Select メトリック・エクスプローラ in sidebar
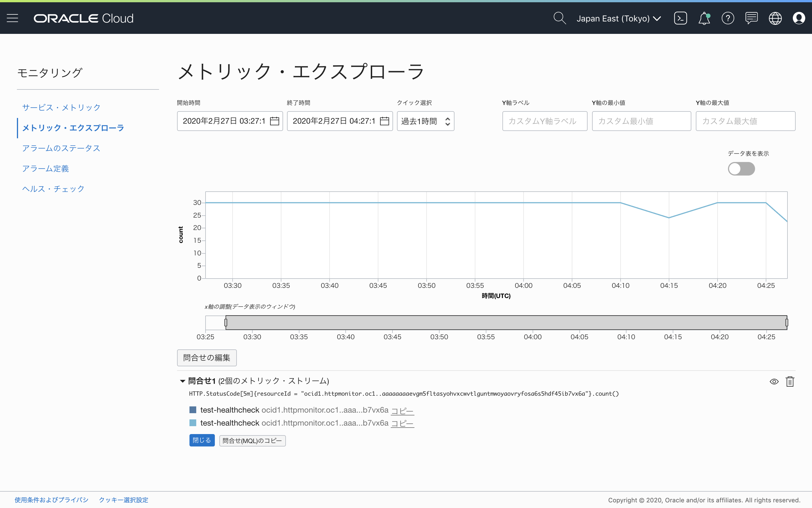 [73, 128]
